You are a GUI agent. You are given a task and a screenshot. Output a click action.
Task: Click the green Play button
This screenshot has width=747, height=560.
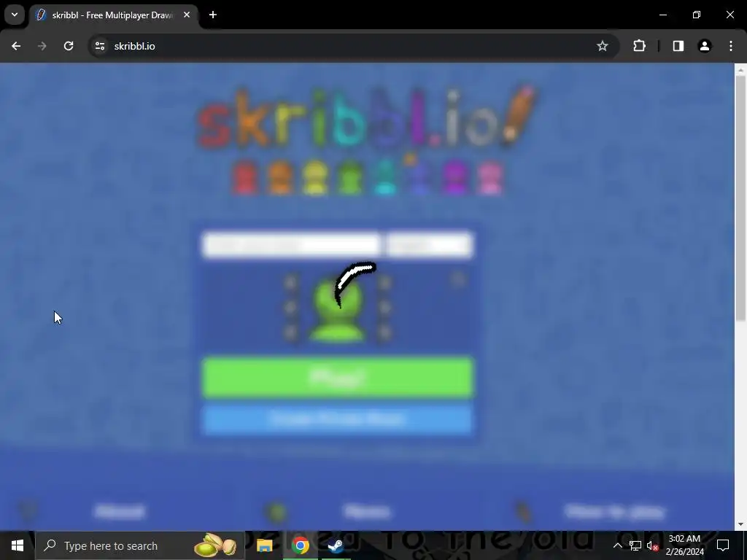338,378
